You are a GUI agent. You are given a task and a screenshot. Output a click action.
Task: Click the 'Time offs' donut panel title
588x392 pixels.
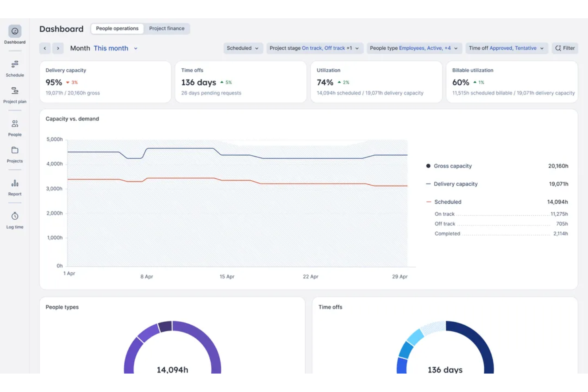coord(330,307)
